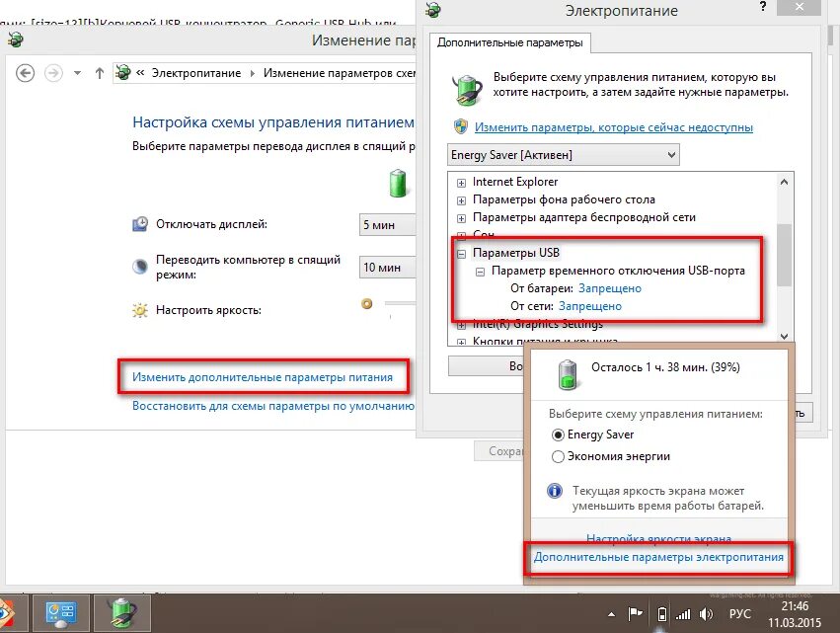Viewport: 840px width, 633px height.
Task: Click the green battery column icon
Action: [x=398, y=183]
